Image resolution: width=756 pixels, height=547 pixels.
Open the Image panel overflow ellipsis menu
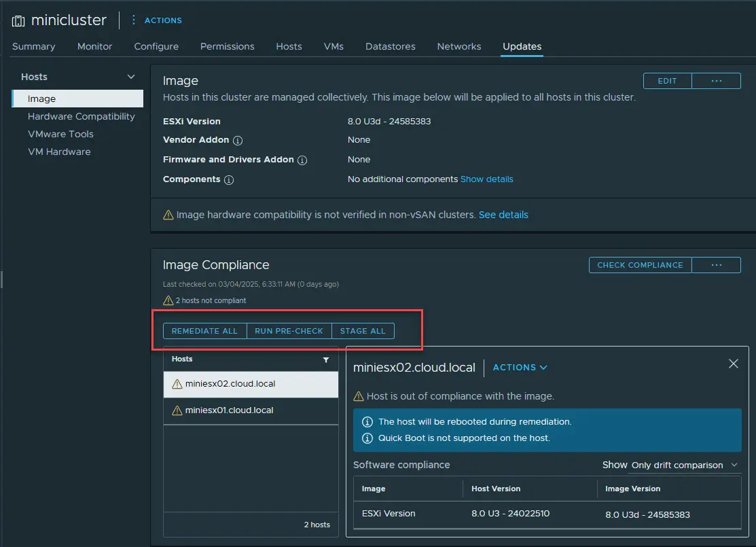click(x=717, y=80)
